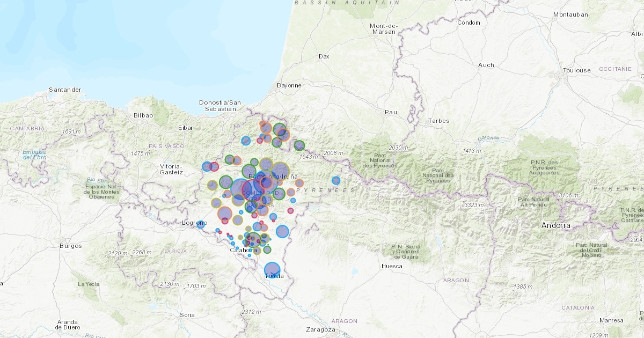
Task: Click the large blue circle marker at Tudela
Action: [273, 270]
